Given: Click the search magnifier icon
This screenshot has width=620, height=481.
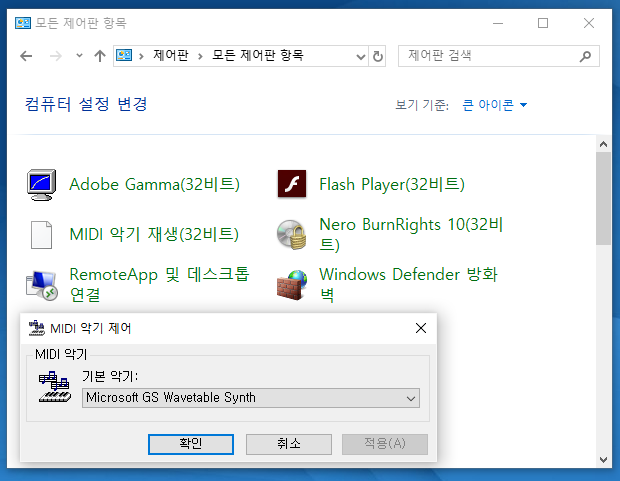Looking at the screenshot, I should [x=586, y=56].
